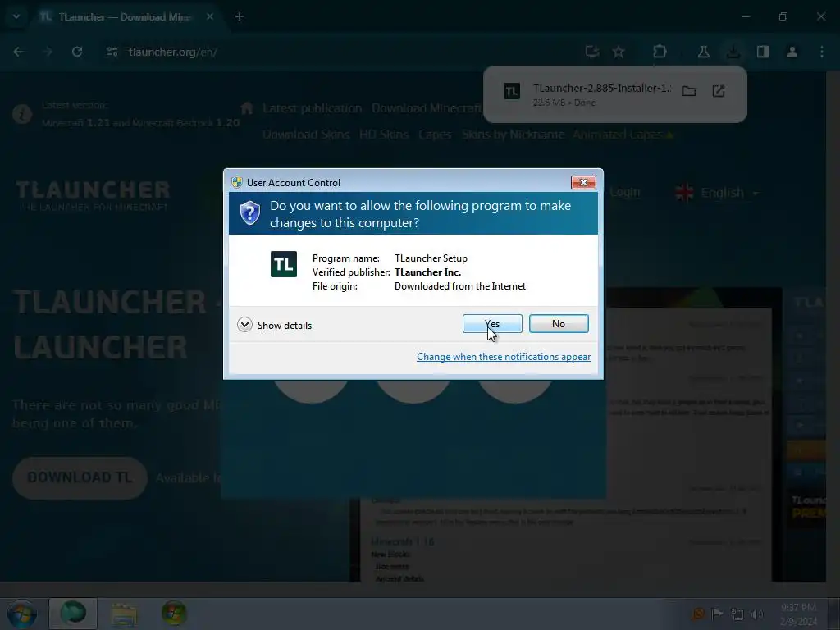Open the Windows Start button
Viewport: 840px width, 630px height.
pyautogui.click(x=21, y=614)
